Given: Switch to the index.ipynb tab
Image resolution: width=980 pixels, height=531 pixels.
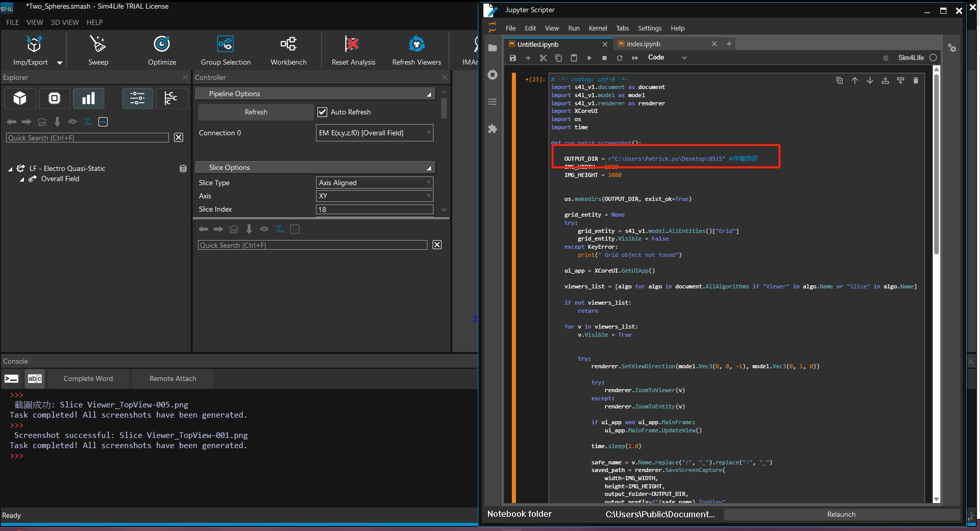Looking at the screenshot, I should click(643, 44).
